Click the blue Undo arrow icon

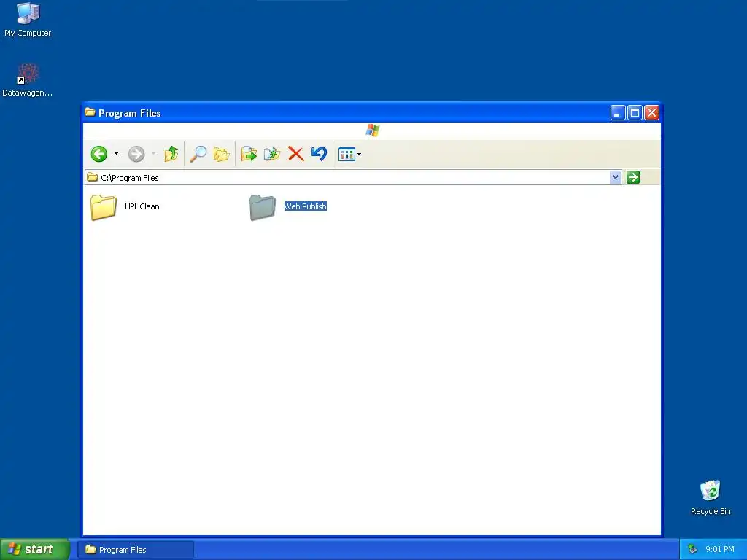point(319,154)
